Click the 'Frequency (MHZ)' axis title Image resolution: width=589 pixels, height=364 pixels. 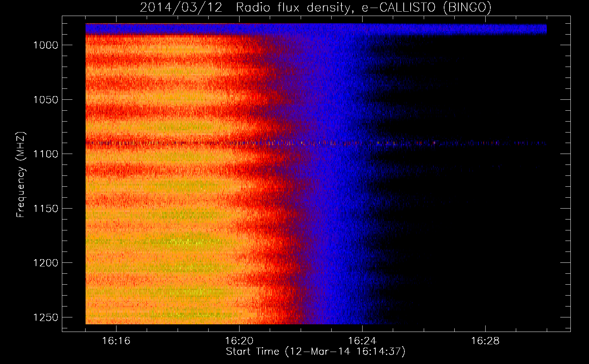tap(21, 175)
